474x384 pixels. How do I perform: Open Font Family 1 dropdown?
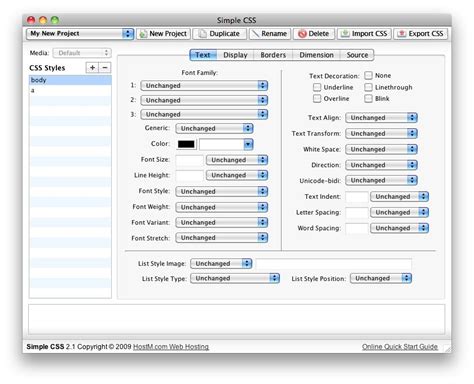204,86
